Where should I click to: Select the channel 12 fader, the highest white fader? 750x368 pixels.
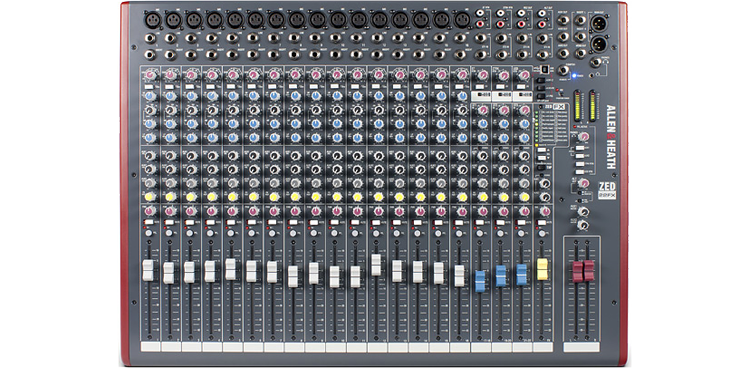tap(376, 265)
